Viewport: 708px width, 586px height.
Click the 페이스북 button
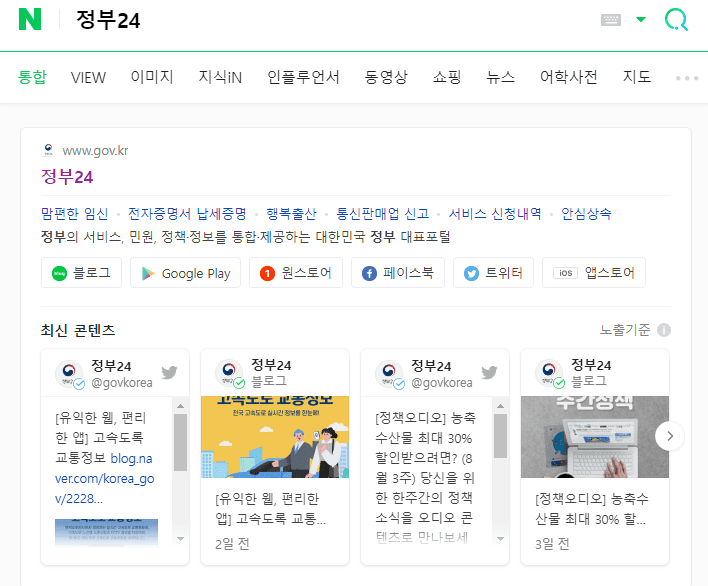[x=398, y=273]
